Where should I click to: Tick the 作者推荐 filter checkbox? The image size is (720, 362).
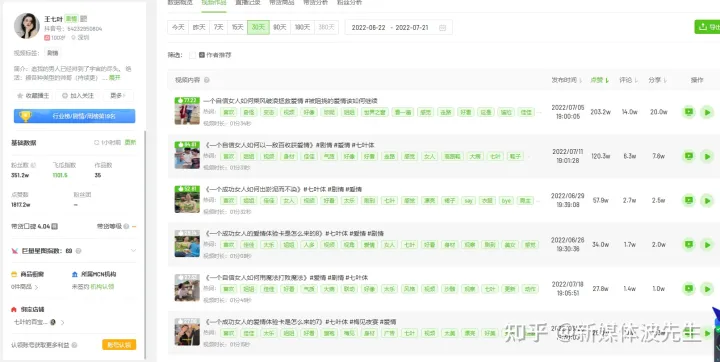[x=192, y=55]
